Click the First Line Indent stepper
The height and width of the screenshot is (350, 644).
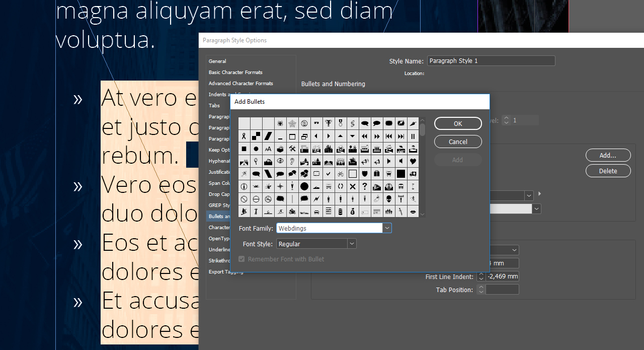pos(481,276)
